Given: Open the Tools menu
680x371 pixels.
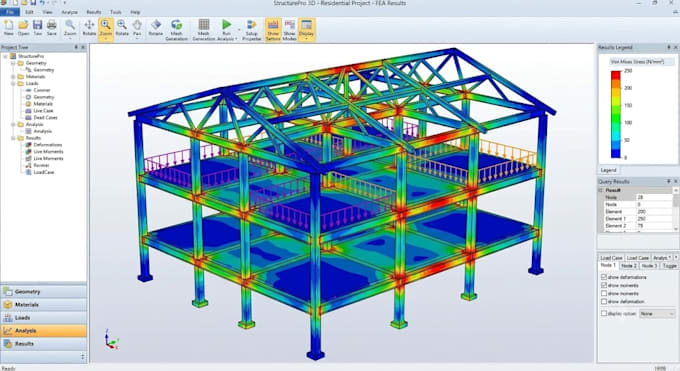Looking at the screenshot, I should tap(116, 12).
